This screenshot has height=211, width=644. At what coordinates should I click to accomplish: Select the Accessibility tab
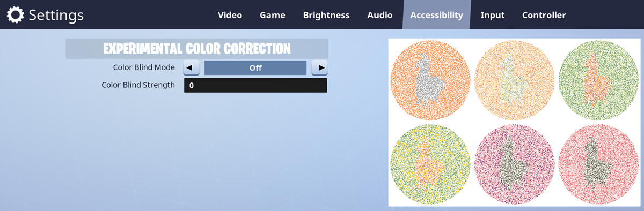click(436, 15)
